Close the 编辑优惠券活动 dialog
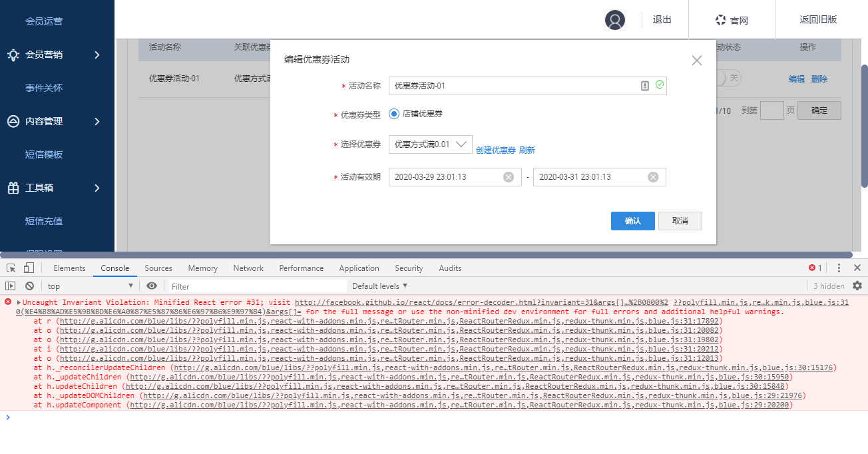 click(697, 61)
